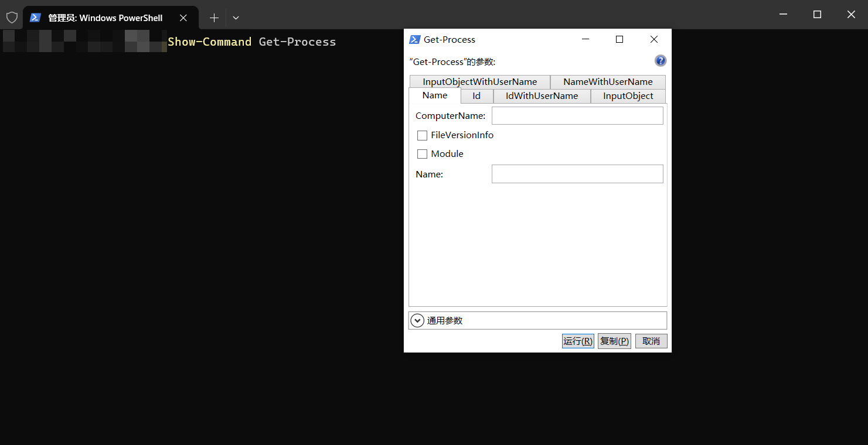Click the help question mark icon
The image size is (868, 445).
pyautogui.click(x=660, y=61)
